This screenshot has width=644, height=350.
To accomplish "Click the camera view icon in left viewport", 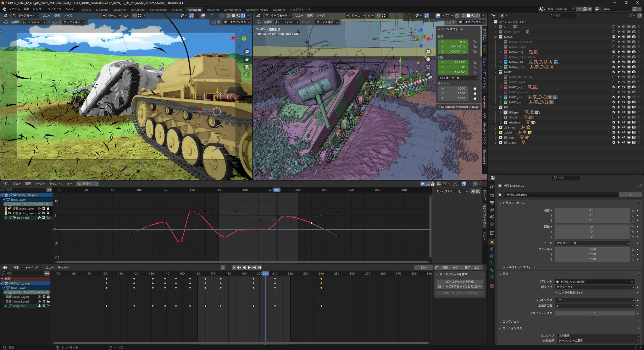I will click(247, 67).
